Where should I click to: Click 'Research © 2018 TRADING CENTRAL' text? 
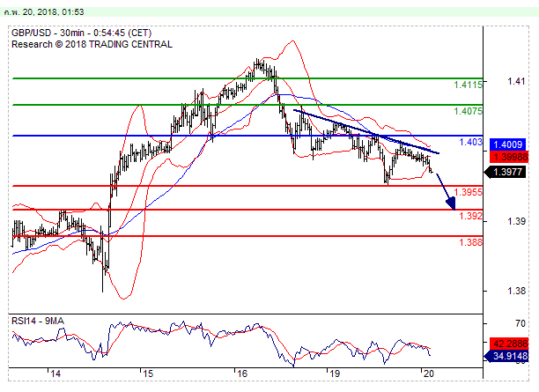pos(92,44)
